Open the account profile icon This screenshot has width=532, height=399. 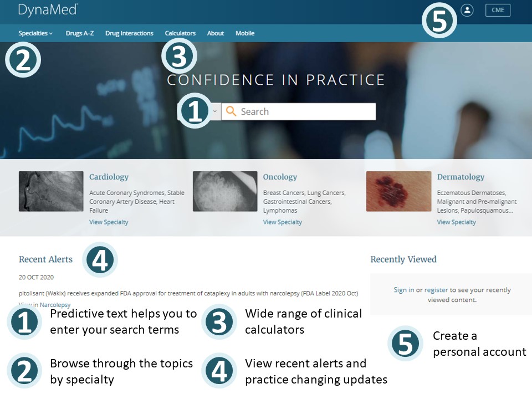point(467,10)
